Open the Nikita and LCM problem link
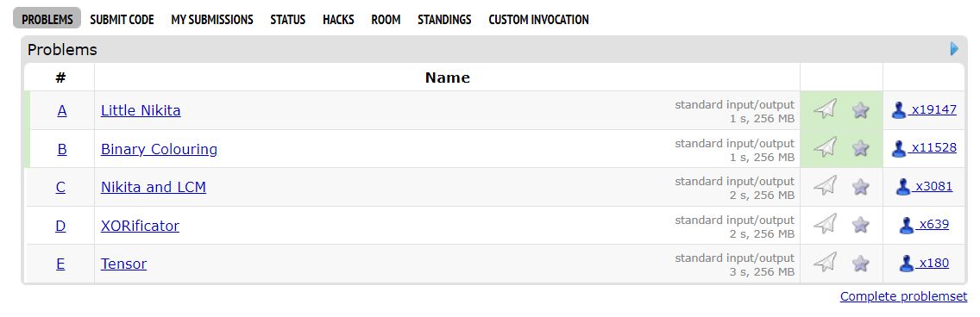Image resolution: width=980 pixels, height=317 pixels. coord(154,187)
